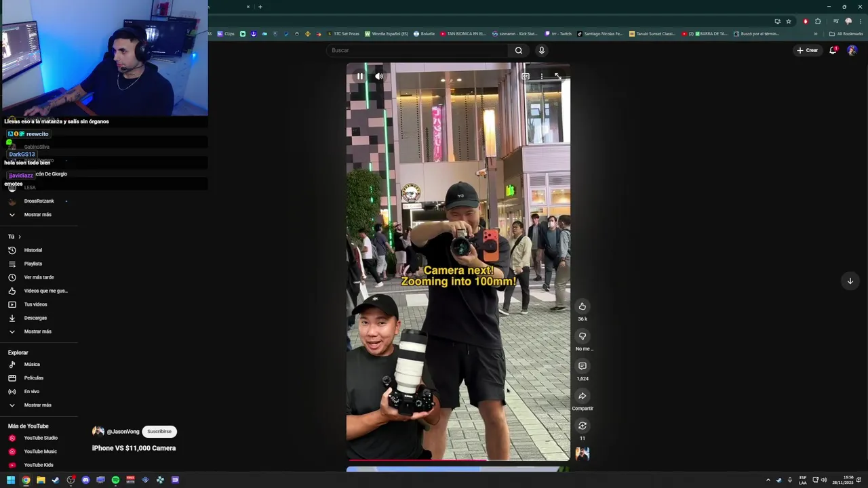This screenshot has height=488, width=868.
Task: Open the account avatar menu
Action: (x=852, y=50)
